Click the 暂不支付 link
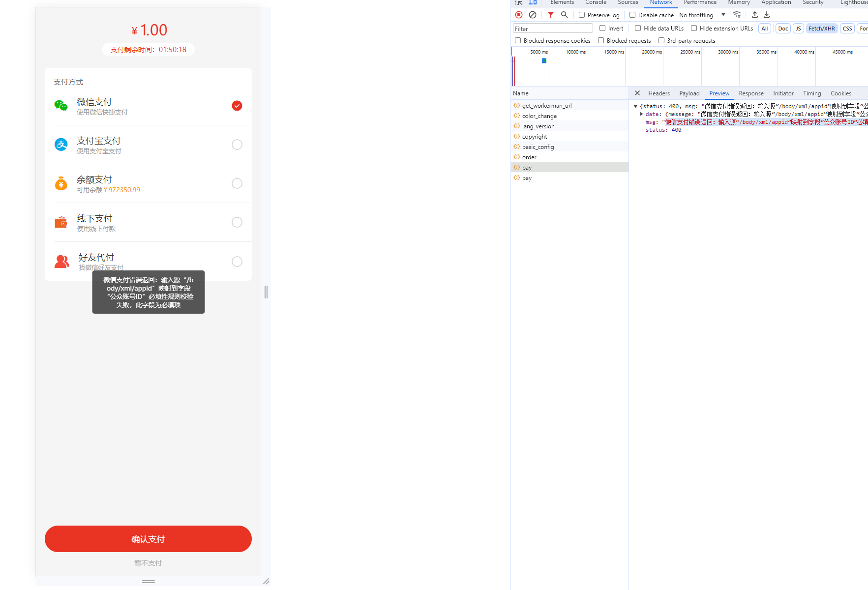868x590 pixels. pos(148,563)
